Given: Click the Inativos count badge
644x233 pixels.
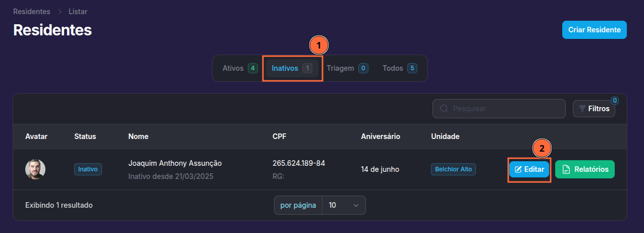Looking at the screenshot, I should [x=307, y=68].
